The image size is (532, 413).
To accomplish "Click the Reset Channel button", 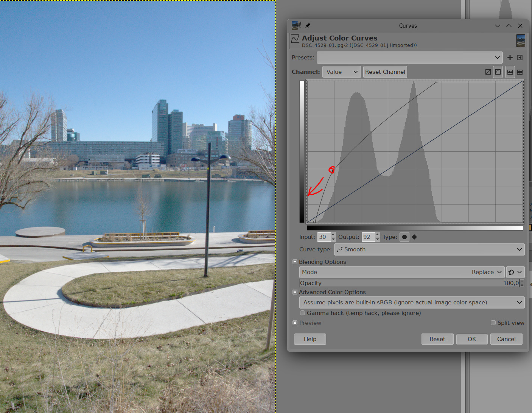I will (x=385, y=72).
